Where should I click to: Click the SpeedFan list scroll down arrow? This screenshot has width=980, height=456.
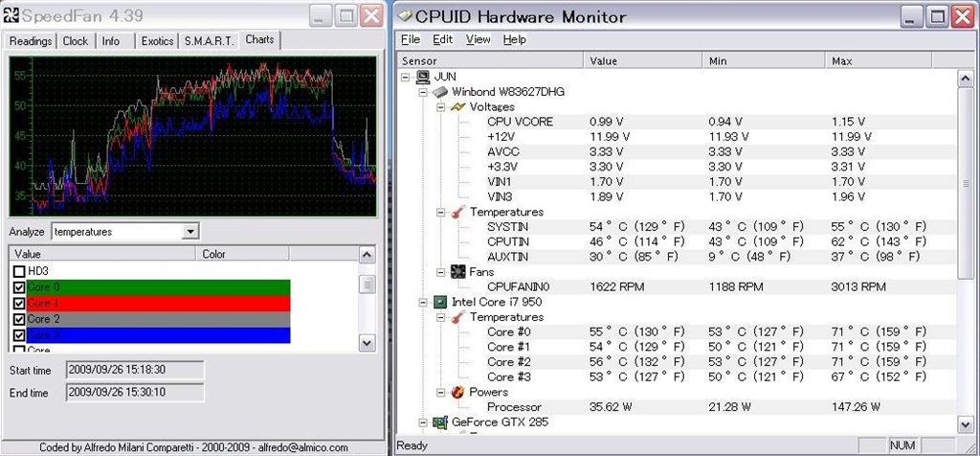pyautogui.click(x=367, y=343)
